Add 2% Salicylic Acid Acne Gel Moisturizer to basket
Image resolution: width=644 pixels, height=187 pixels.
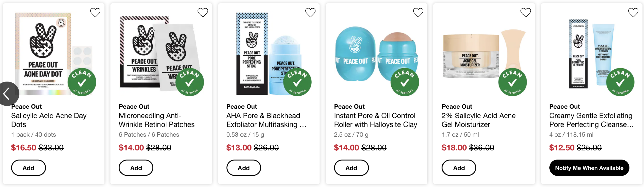click(x=459, y=168)
